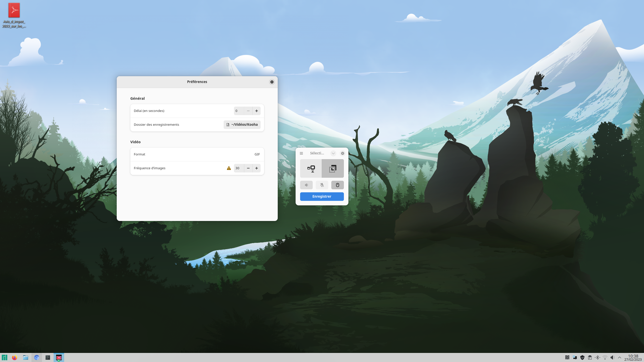
Task: Click the frame rate warning icon
Action: coord(229,168)
